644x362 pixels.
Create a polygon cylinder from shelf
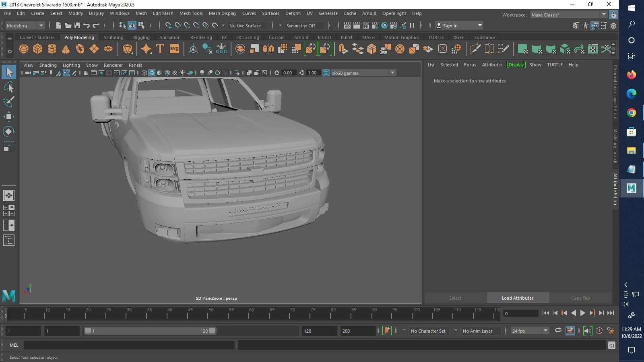(52, 49)
